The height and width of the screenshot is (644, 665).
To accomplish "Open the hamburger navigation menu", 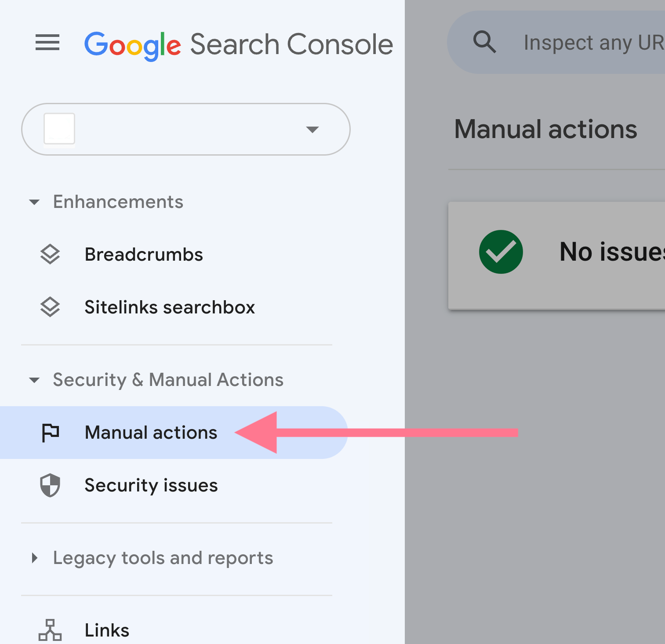I will click(x=47, y=43).
